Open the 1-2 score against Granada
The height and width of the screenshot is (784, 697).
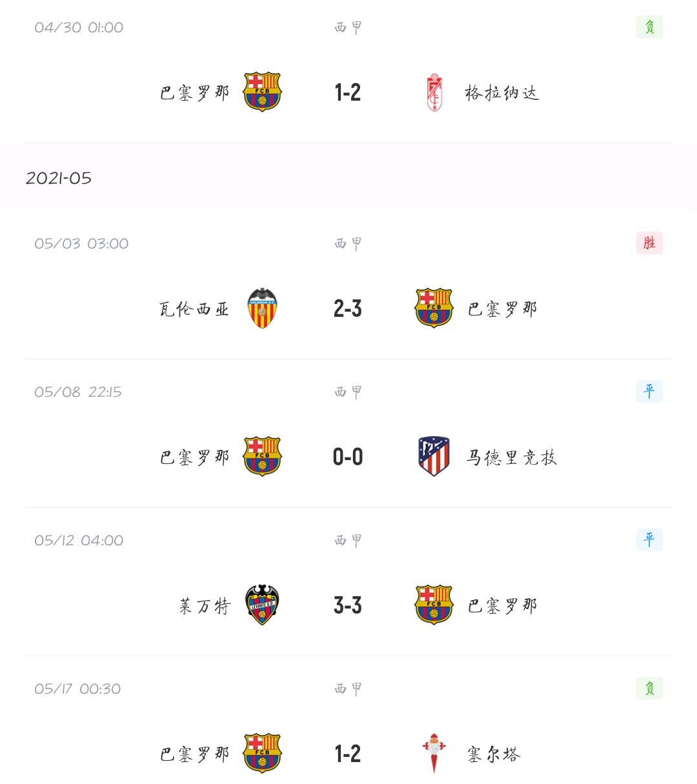348,93
